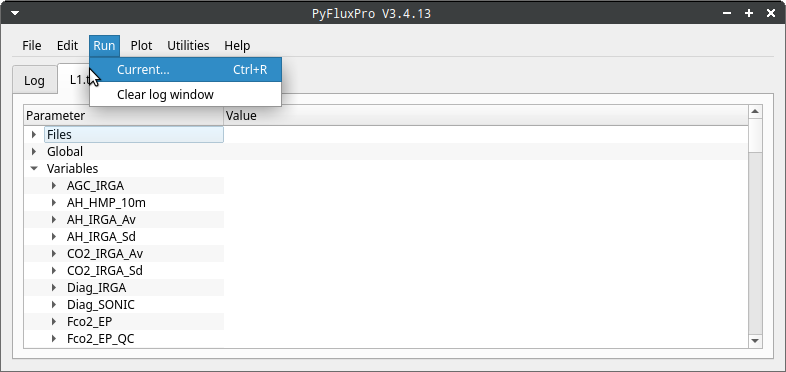Open the window menu arrow icon in title bar
786x372 pixels.
(15, 13)
